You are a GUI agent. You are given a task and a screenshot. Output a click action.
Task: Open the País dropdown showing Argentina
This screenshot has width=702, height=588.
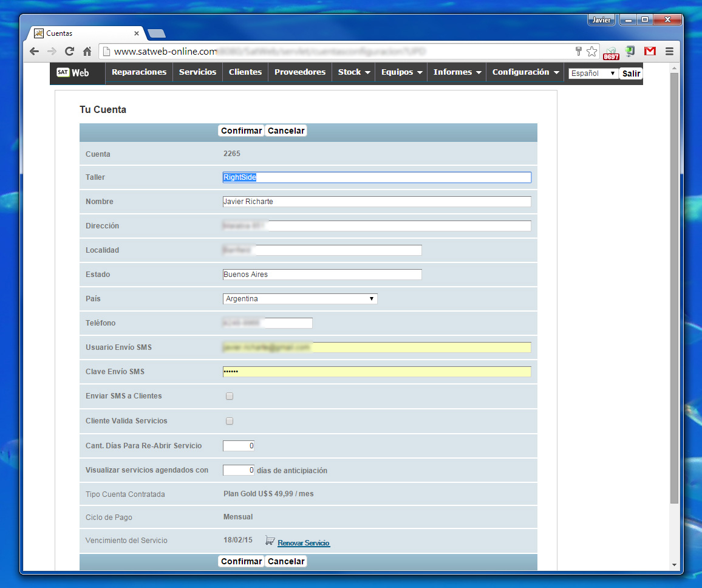300,299
